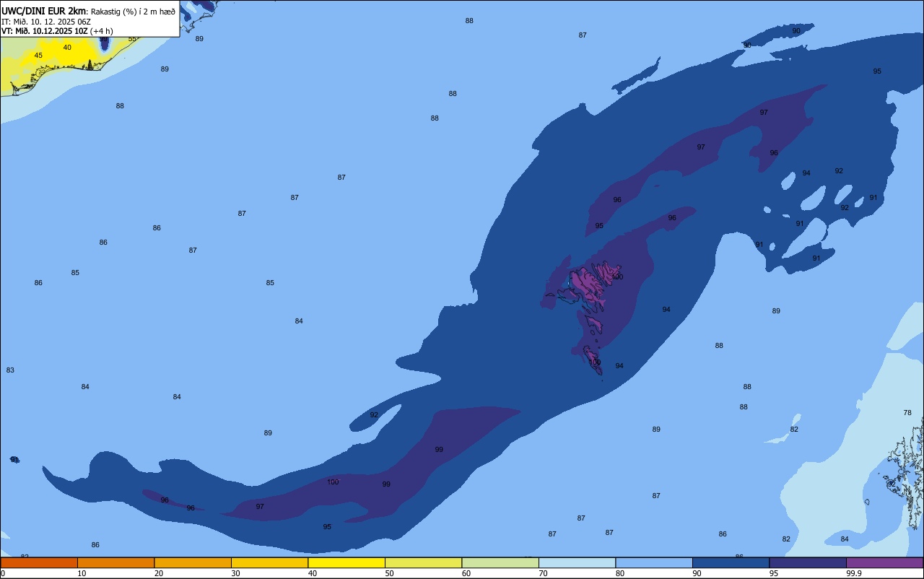The height and width of the screenshot is (579, 924).
Task: Click the dark indigo 95–99.9 legend swatch
Action: coord(808,562)
